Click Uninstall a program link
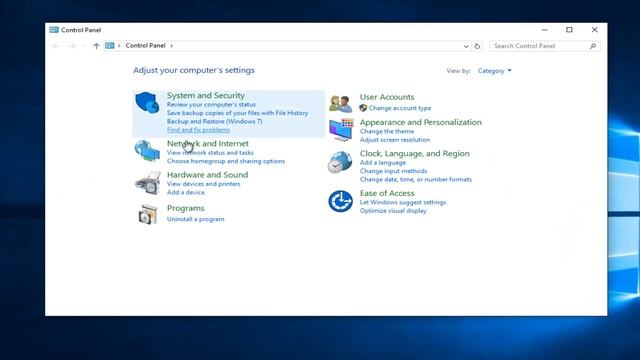 tap(196, 219)
